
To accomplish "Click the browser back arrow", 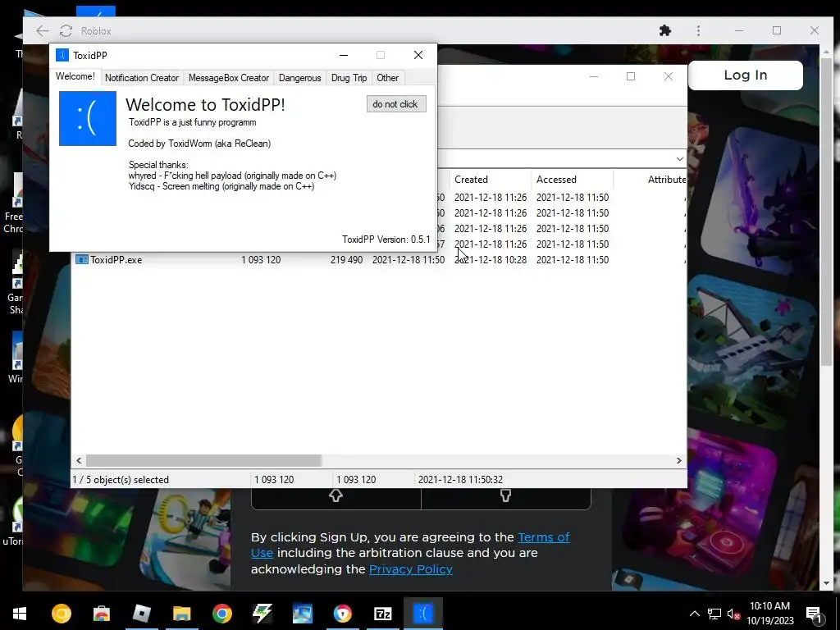I will point(43,31).
